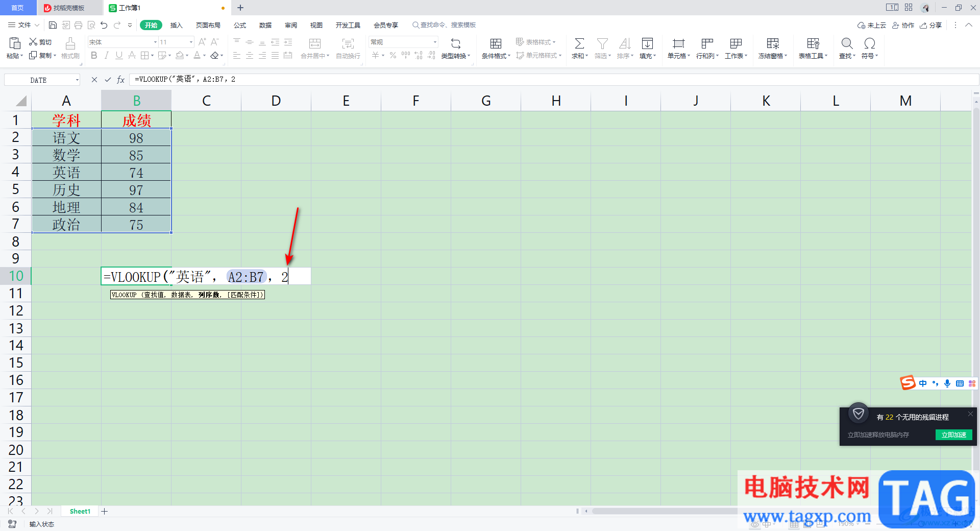The image size is (980, 531).
Task: Click the Symbol omega icon
Action: pos(870,43)
